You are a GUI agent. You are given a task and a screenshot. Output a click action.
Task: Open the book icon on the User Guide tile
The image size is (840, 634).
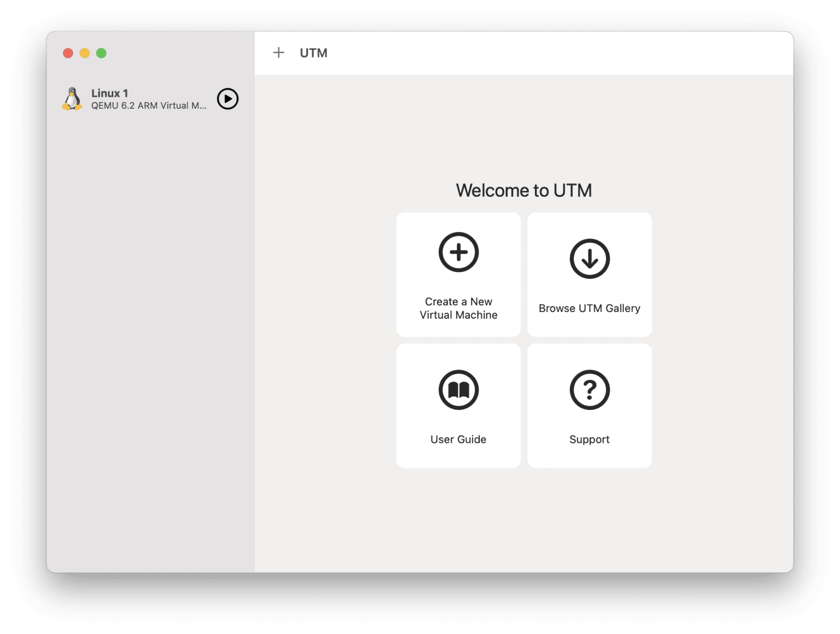(458, 390)
